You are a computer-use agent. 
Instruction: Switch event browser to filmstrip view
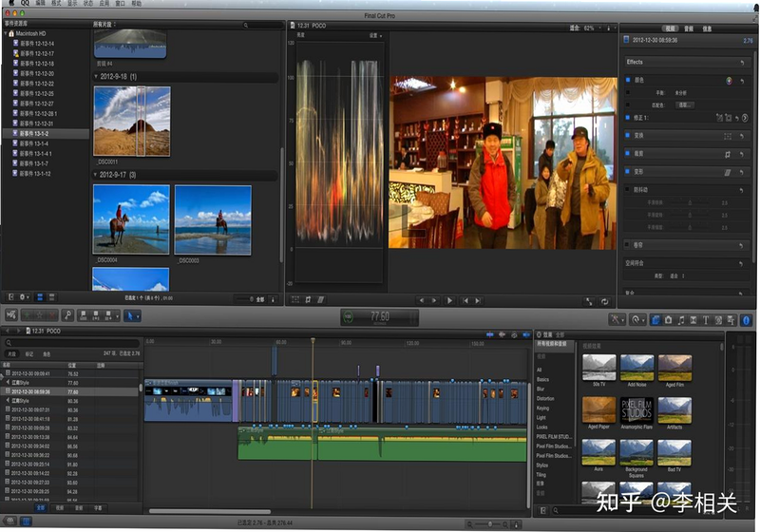pos(40,297)
